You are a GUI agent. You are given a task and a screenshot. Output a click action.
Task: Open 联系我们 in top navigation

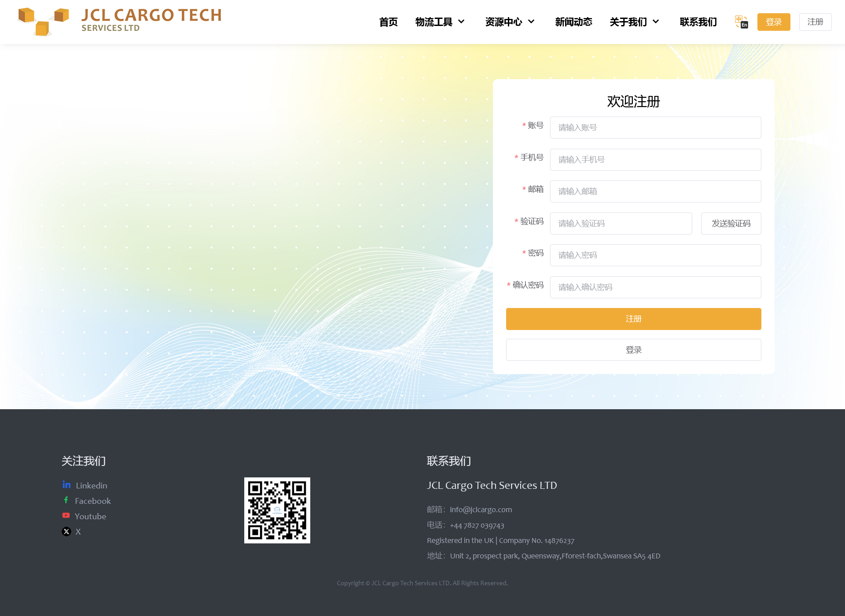coord(698,22)
